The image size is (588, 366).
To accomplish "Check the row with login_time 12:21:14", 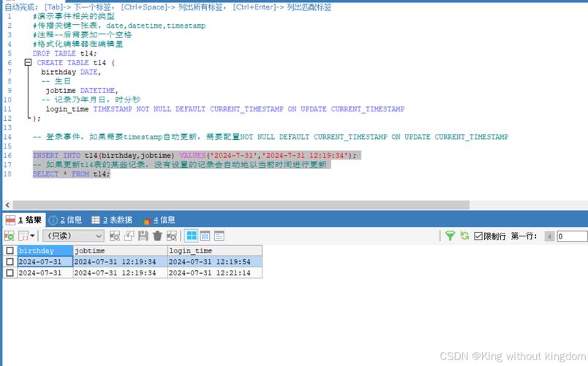I will click(x=10, y=273).
